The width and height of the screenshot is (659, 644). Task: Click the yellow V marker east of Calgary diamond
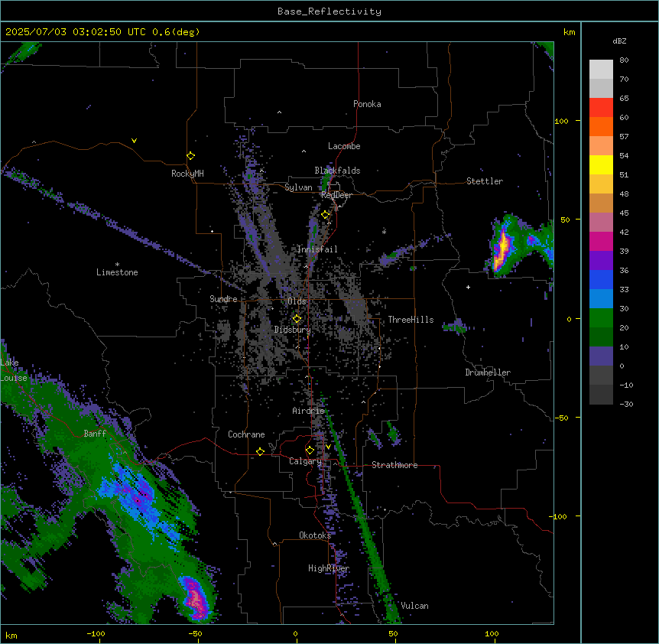pyautogui.click(x=328, y=447)
